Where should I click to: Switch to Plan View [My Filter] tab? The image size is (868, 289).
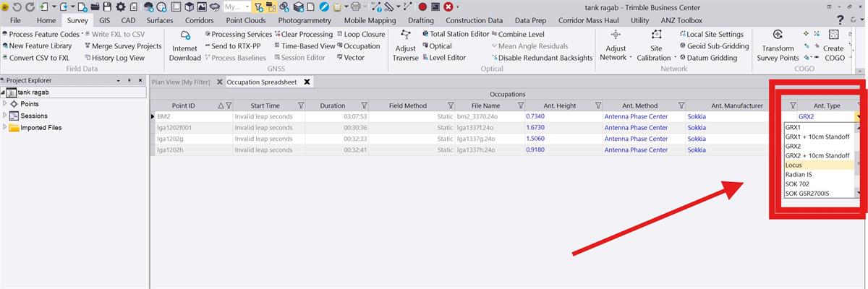pyautogui.click(x=182, y=82)
